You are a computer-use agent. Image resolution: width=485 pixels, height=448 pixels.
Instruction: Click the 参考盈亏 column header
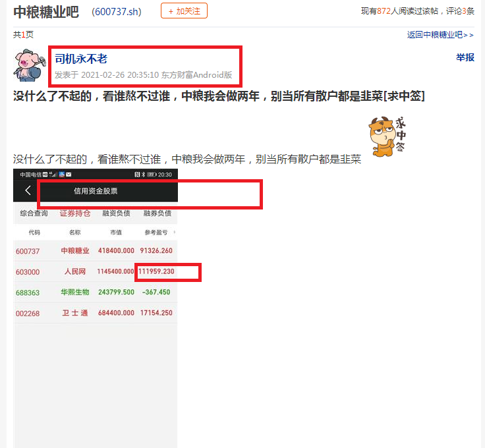pos(156,232)
